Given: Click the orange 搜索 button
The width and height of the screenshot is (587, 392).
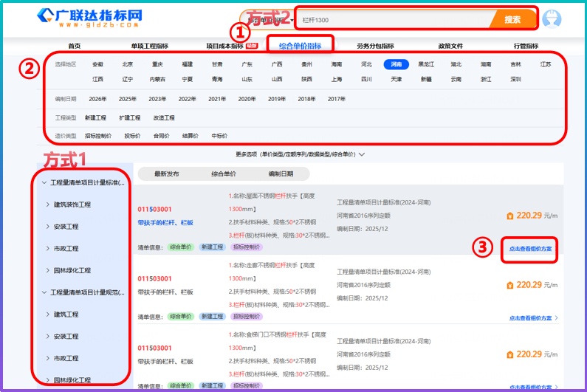Looking at the screenshot, I should (x=512, y=19).
